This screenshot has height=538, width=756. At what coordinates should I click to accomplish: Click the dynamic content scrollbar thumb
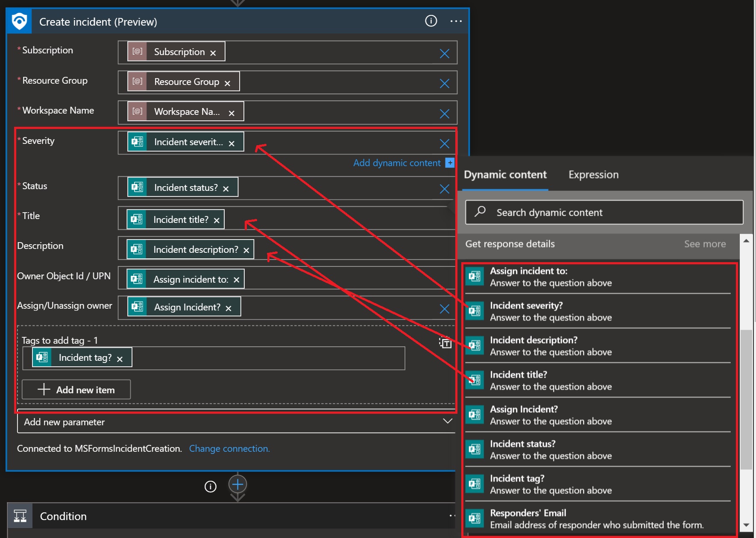[x=746, y=400]
